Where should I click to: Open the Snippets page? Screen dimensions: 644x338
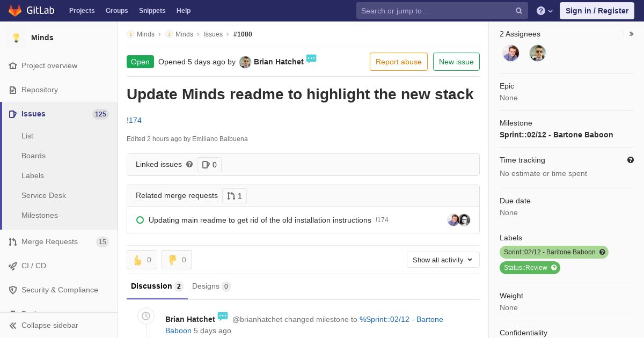click(152, 11)
